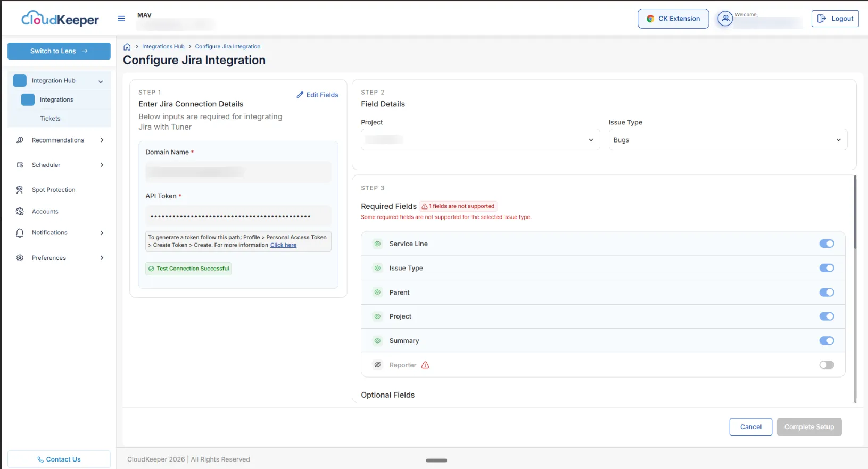Click the Preferences sidebar icon
This screenshot has width=868, height=469.
20,258
